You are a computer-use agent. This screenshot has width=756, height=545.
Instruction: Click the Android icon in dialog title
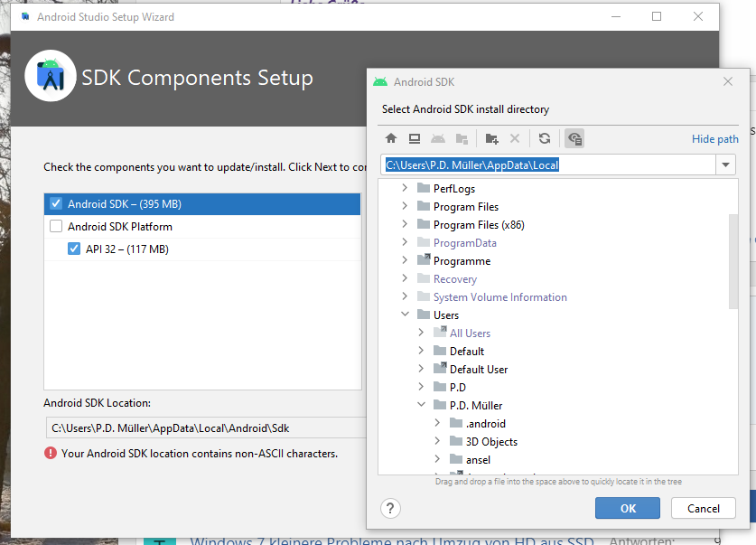[x=380, y=82]
